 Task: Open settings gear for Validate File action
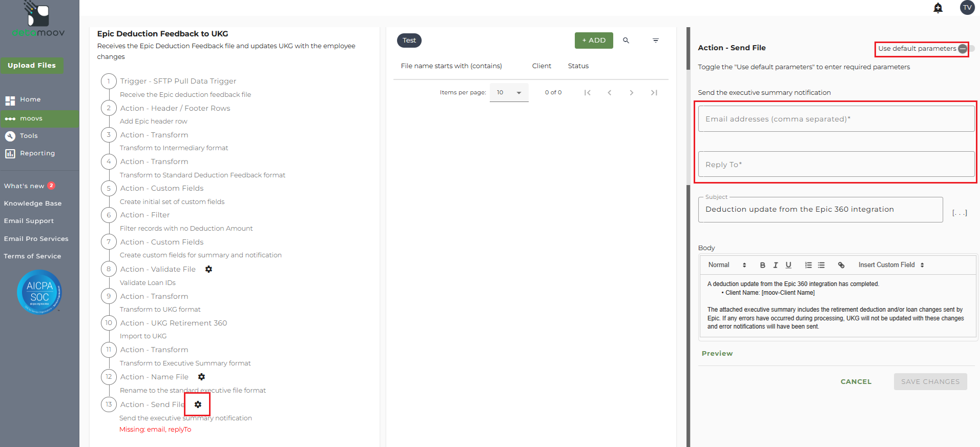[x=208, y=269]
